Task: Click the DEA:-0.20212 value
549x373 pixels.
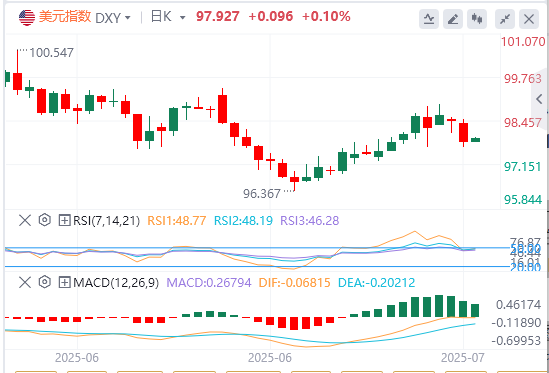Action: click(376, 282)
